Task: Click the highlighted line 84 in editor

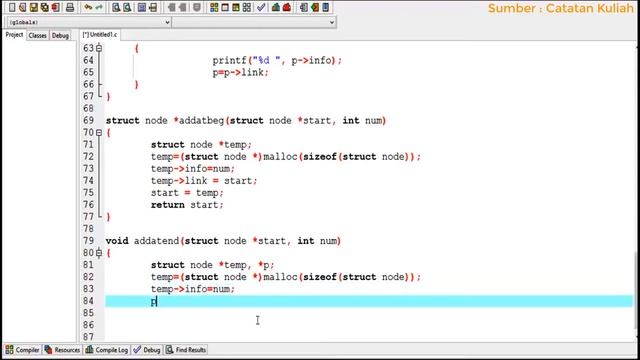Action: (x=369, y=301)
